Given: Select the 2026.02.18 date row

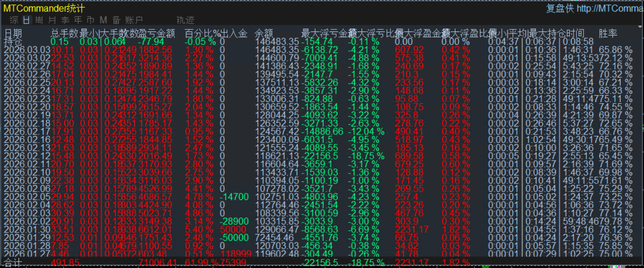Looking at the screenshot, I should pyautogui.click(x=27, y=122).
